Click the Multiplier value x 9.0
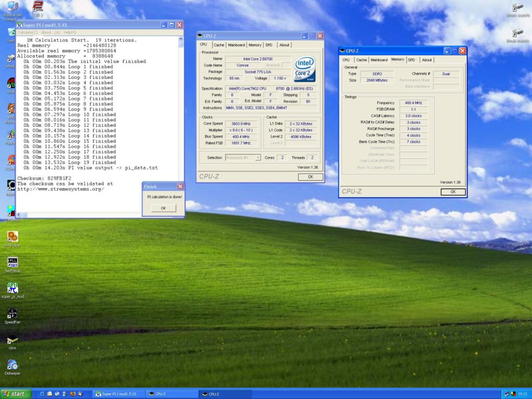Image resolution: width=532 pixels, height=399 pixels. pos(241,130)
